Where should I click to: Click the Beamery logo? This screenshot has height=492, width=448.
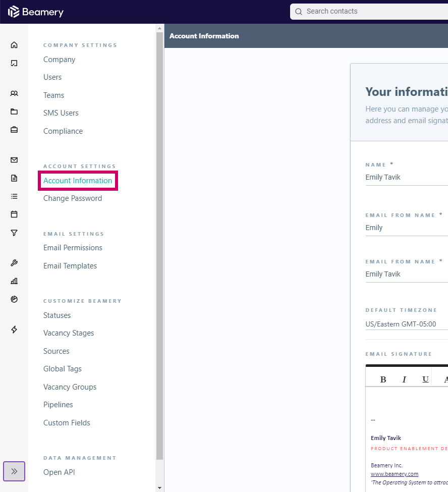click(x=36, y=12)
